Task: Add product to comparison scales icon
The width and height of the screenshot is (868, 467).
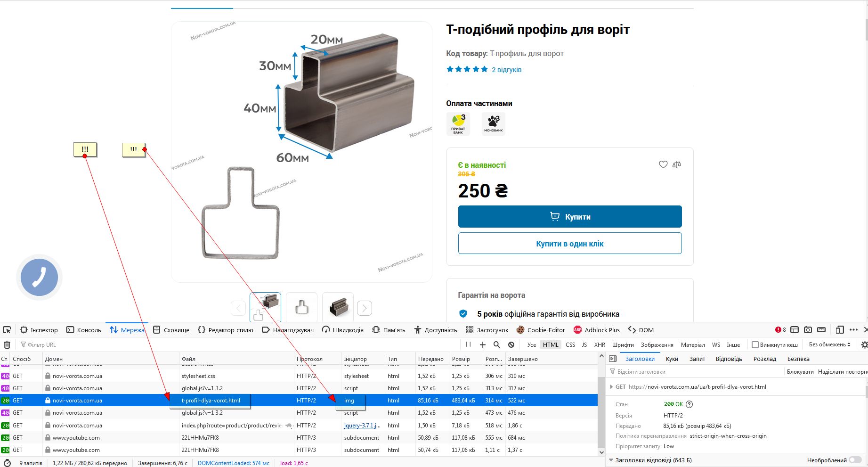Action: pos(677,164)
